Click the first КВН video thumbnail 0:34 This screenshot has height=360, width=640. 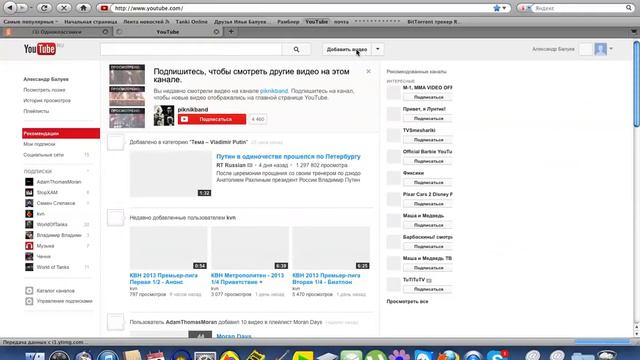point(168,248)
